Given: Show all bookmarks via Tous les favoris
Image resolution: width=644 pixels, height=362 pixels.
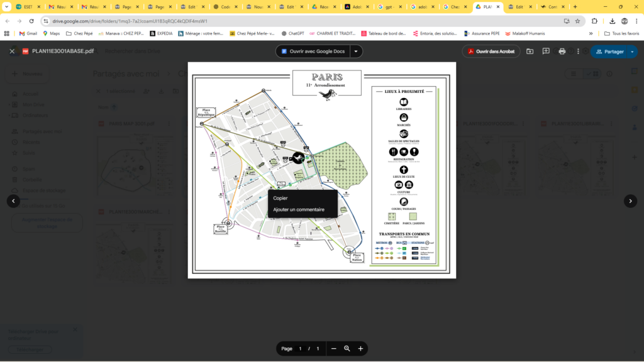Looking at the screenshot, I should click(x=620, y=33).
